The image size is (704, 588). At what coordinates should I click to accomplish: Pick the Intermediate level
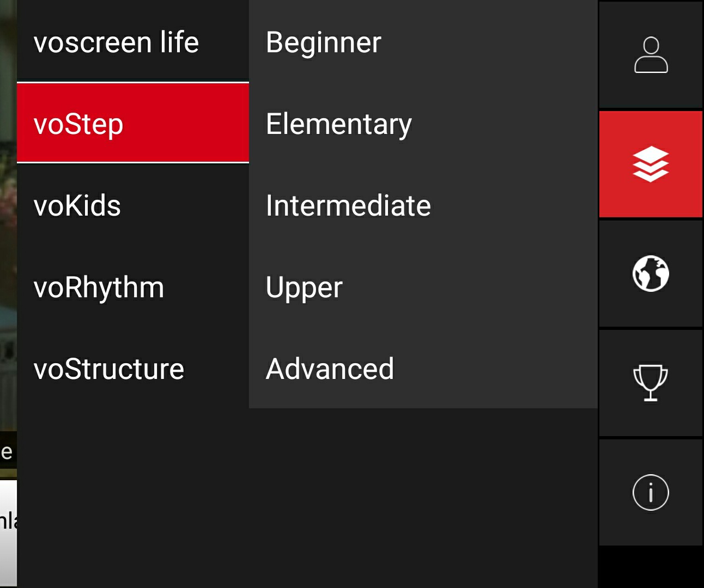pyautogui.click(x=348, y=206)
